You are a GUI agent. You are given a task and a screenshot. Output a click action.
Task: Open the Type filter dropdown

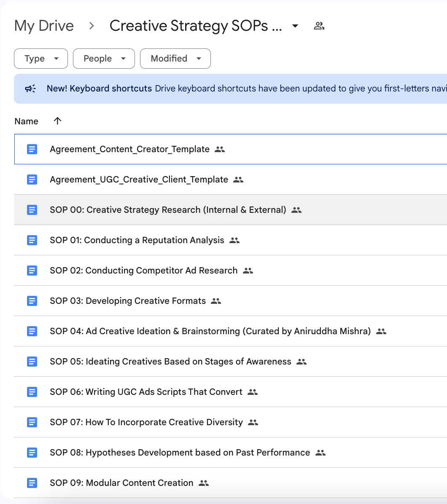pos(40,59)
